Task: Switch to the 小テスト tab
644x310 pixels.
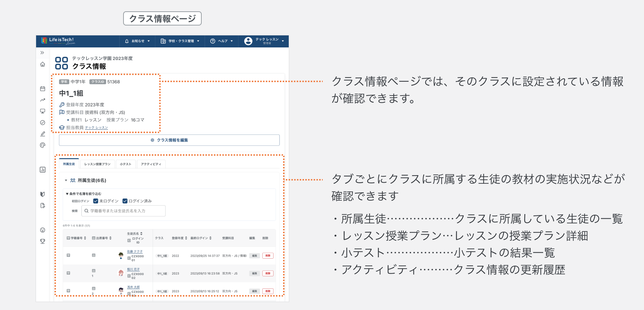Action: (x=125, y=164)
